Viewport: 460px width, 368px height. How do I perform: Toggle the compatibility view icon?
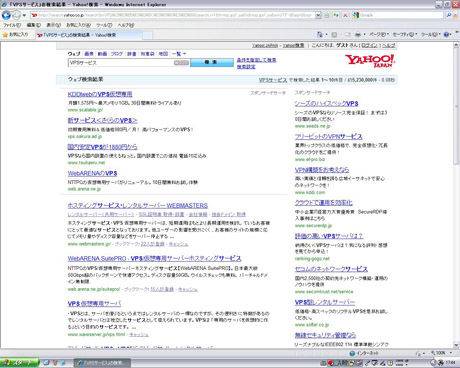327,15
